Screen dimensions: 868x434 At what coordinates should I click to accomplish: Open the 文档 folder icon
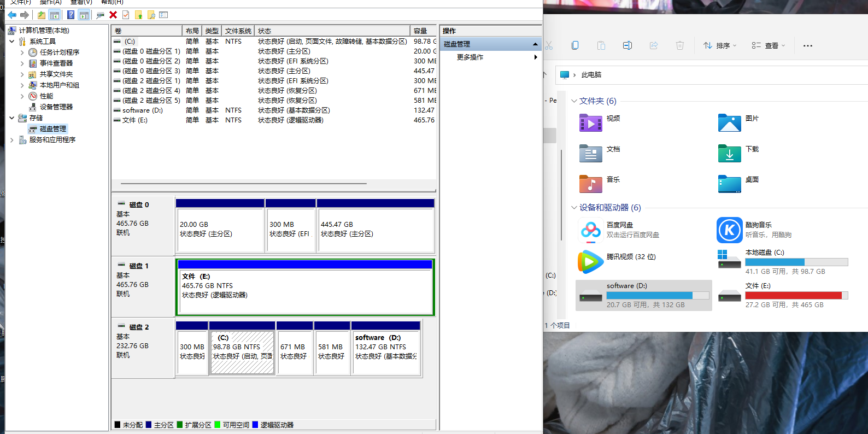tap(591, 154)
